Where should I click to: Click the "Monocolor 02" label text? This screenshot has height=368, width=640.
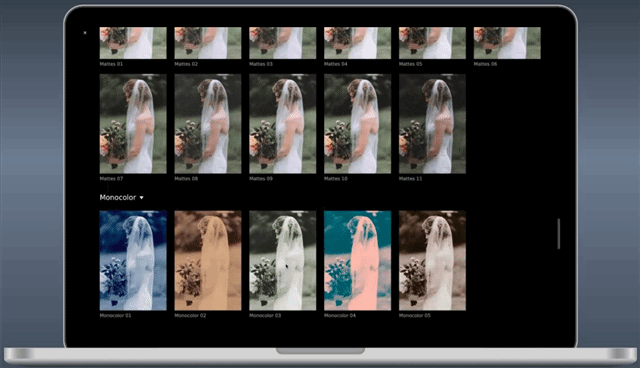pyautogui.click(x=190, y=315)
